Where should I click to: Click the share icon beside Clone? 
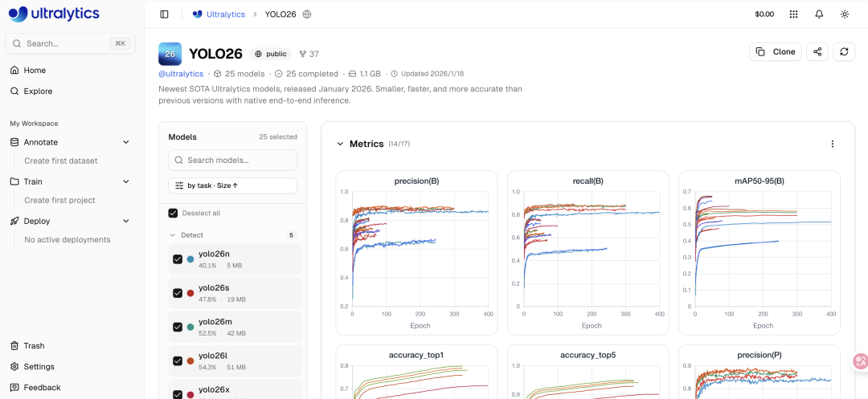click(x=817, y=51)
